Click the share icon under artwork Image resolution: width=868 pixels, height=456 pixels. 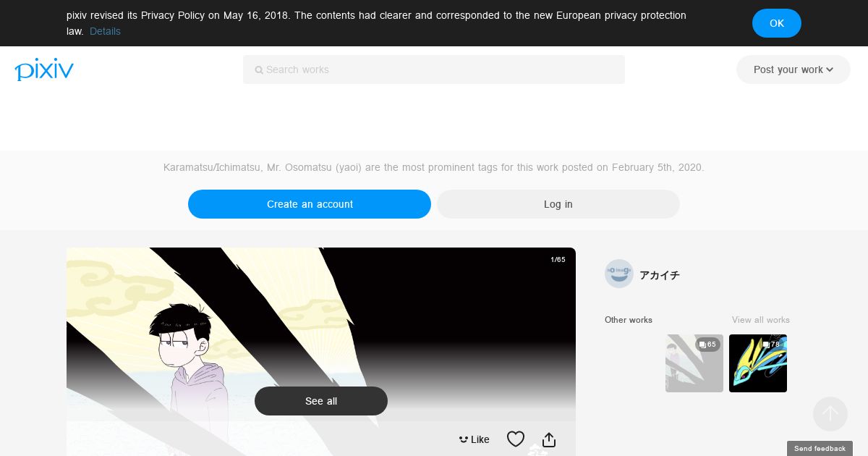(x=549, y=439)
